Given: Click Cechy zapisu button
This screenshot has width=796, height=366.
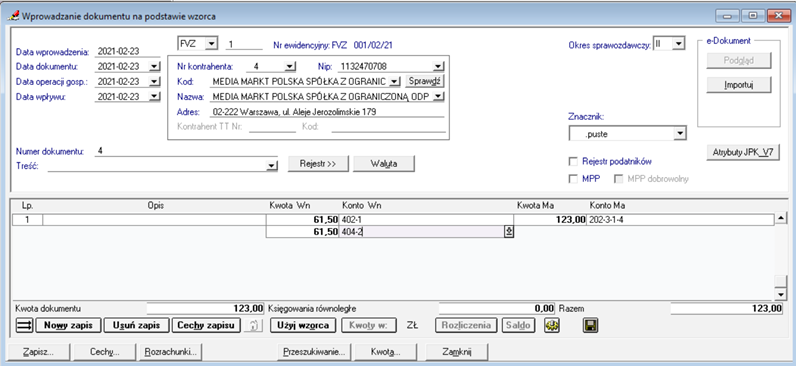Looking at the screenshot, I should coord(206,325).
